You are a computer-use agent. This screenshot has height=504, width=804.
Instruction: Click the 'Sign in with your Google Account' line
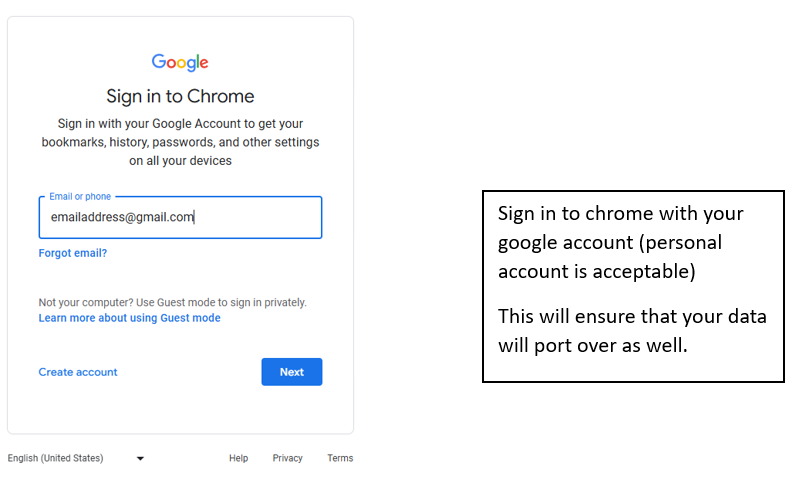(x=180, y=124)
